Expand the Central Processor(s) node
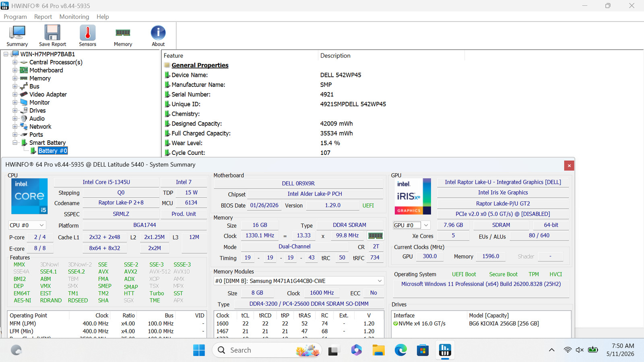Viewport: 644px width, 362px height. click(15, 62)
